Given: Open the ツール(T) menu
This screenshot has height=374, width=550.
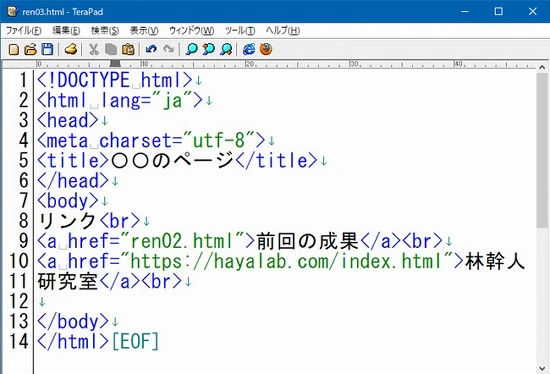Looking at the screenshot, I should [x=240, y=31].
